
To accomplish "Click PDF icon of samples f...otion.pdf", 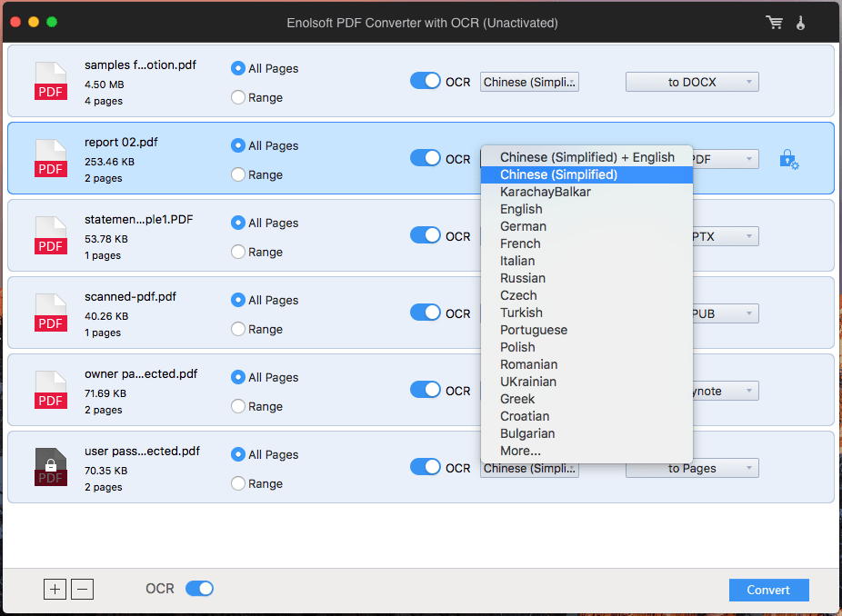I will pos(51,81).
